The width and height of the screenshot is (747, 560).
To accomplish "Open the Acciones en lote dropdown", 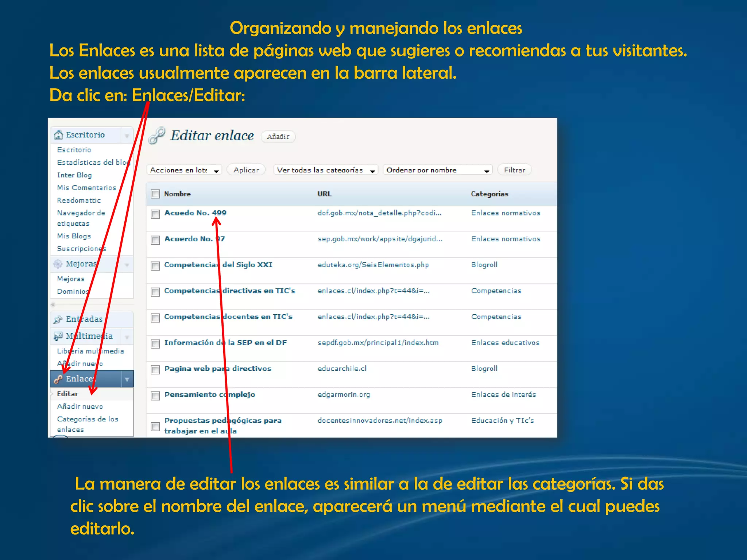I will (x=185, y=170).
